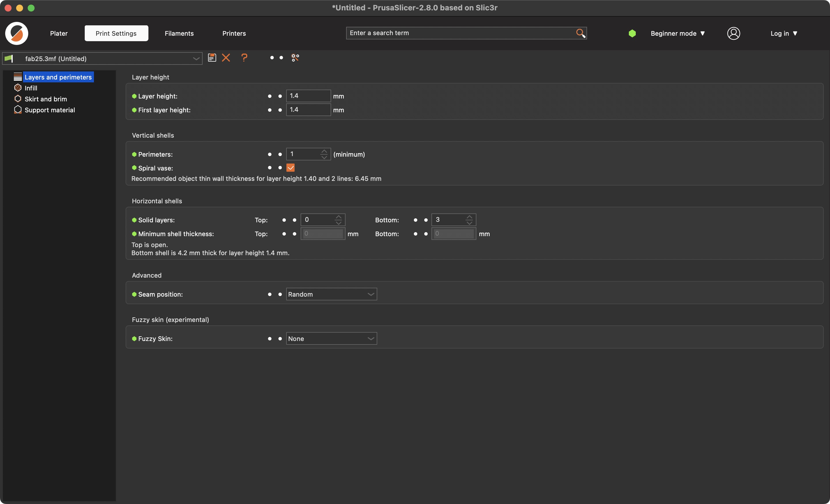Click the save preset floppy disk icon
The height and width of the screenshot is (504, 830).
[212, 58]
